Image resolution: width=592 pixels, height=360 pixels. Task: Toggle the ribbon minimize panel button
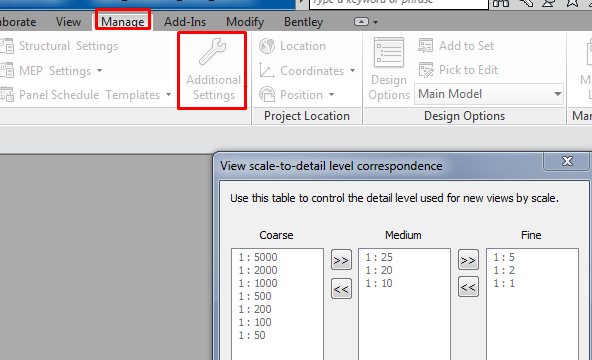tap(361, 22)
